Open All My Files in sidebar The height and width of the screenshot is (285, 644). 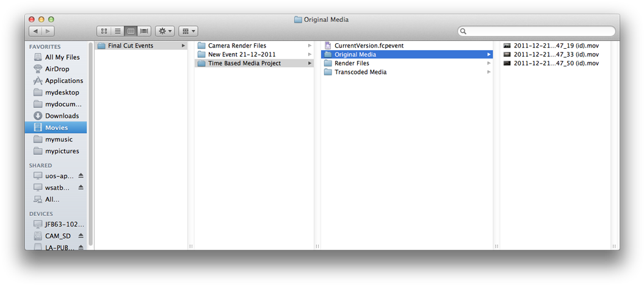click(56, 57)
